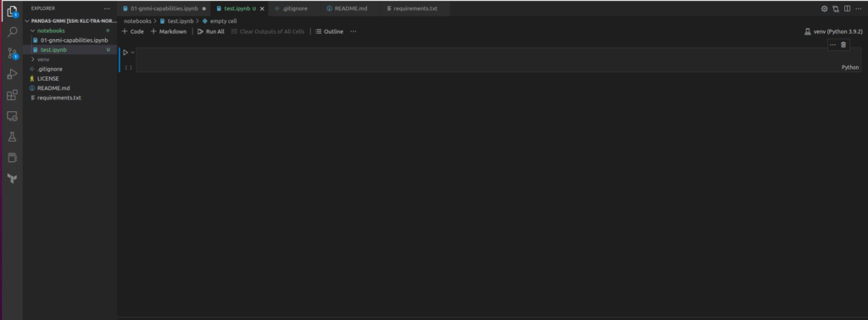Open the notebook settings gear icon
This screenshot has width=868, height=320.
[824, 8]
